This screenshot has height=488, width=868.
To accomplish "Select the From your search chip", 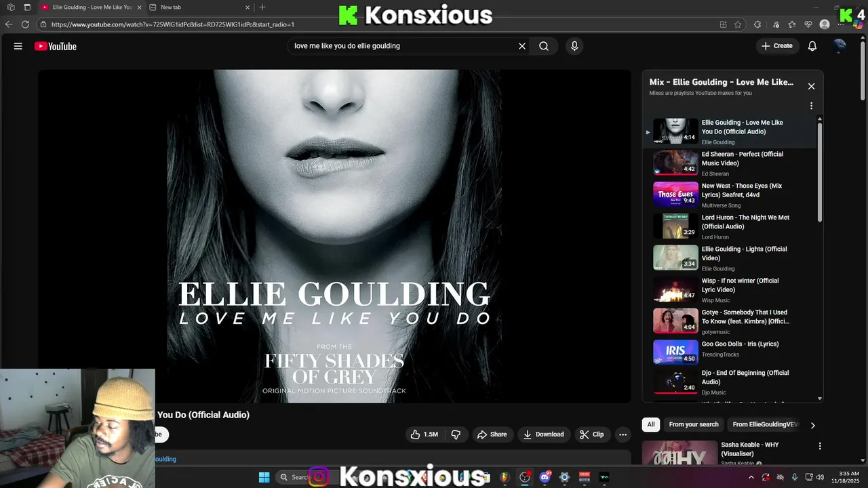I will point(694,425).
